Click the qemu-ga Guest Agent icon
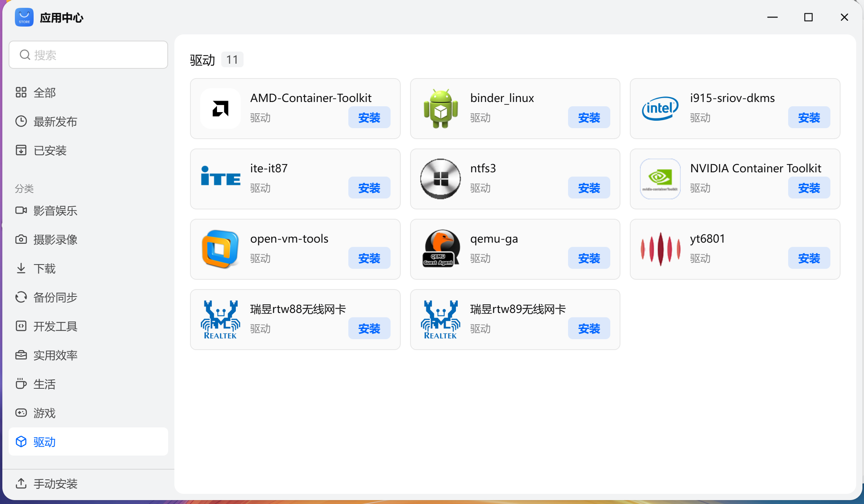 point(440,249)
